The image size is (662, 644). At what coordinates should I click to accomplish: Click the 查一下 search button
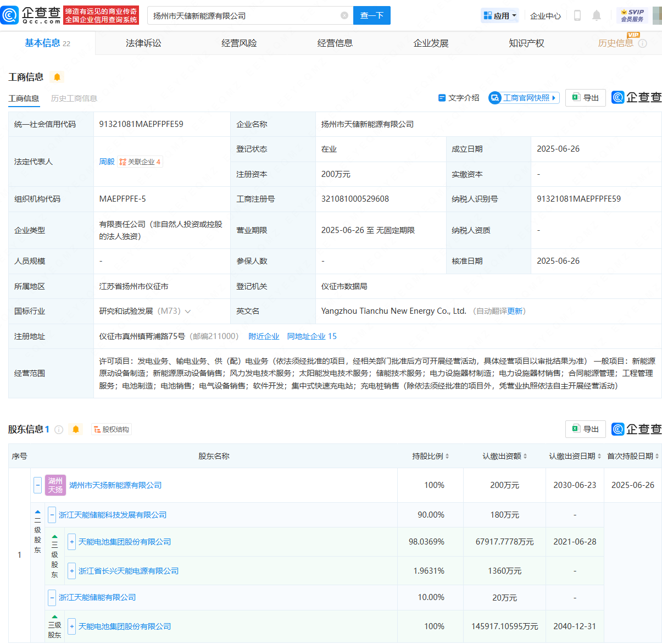click(x=372, y=15)
